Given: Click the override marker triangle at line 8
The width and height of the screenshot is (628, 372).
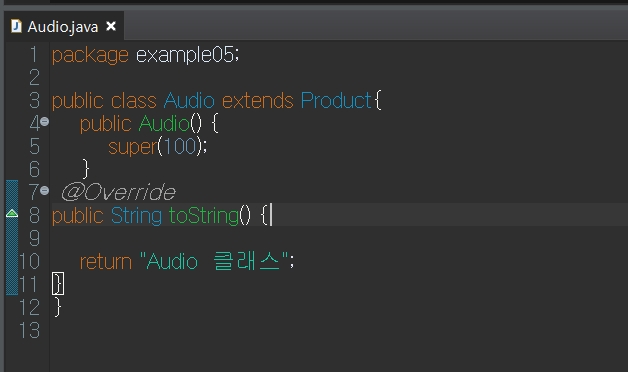Looking at the screenshot, I should click(x=12, y=213).
